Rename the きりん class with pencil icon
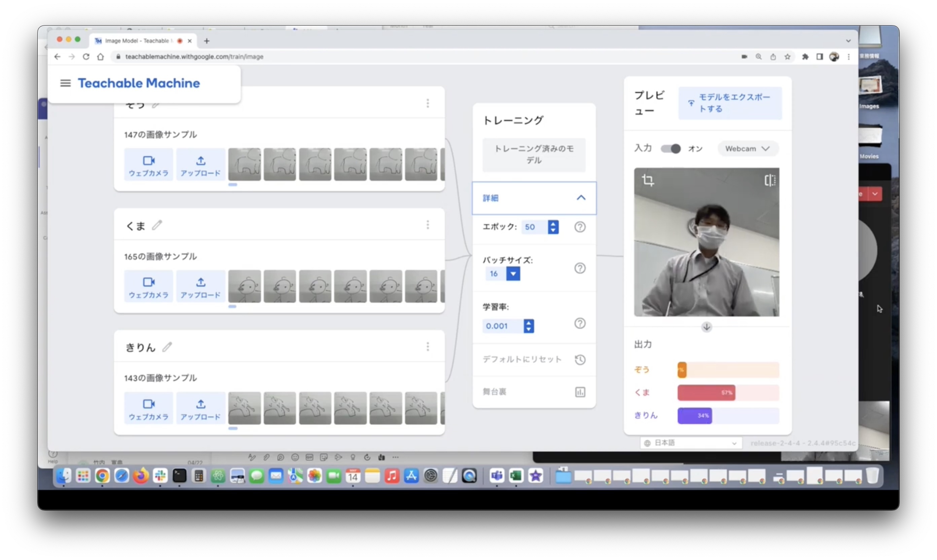This screenshot has height=560, width=937. [167, 347]
